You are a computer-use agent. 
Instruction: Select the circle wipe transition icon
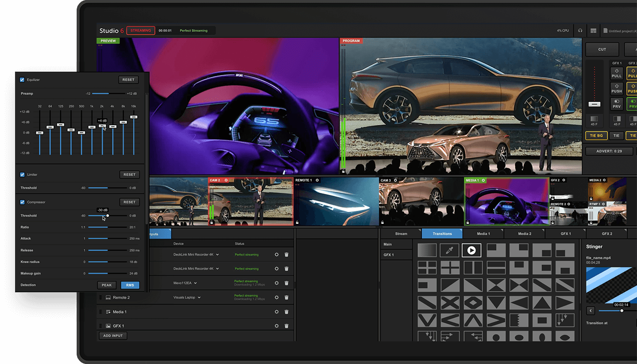pos(495,337)
